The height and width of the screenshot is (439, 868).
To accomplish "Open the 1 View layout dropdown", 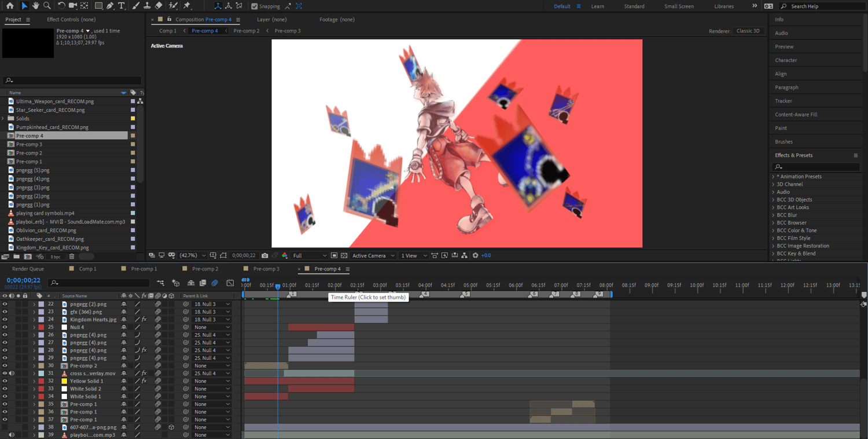I will pos(414,255).
